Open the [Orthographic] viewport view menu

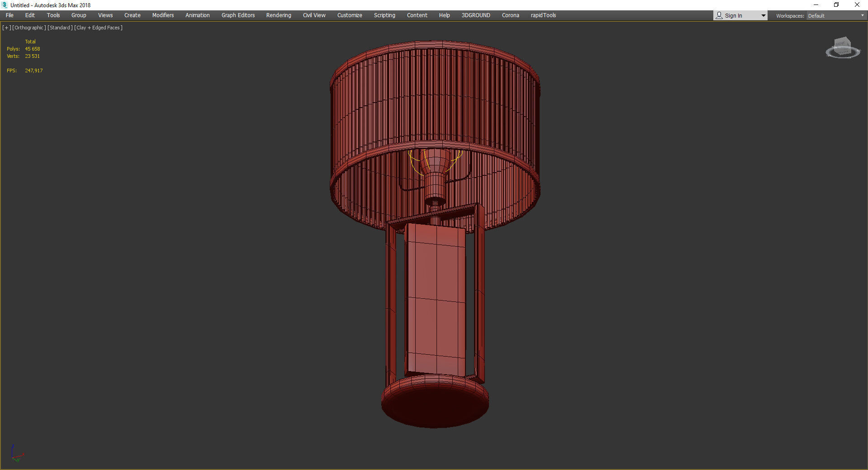(29, 28)
